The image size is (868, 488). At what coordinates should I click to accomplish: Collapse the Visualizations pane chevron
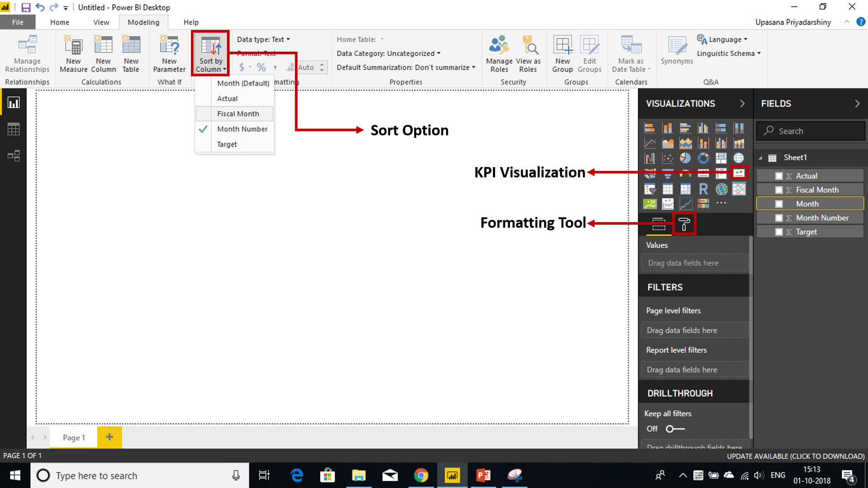click(x=742, y=104)
